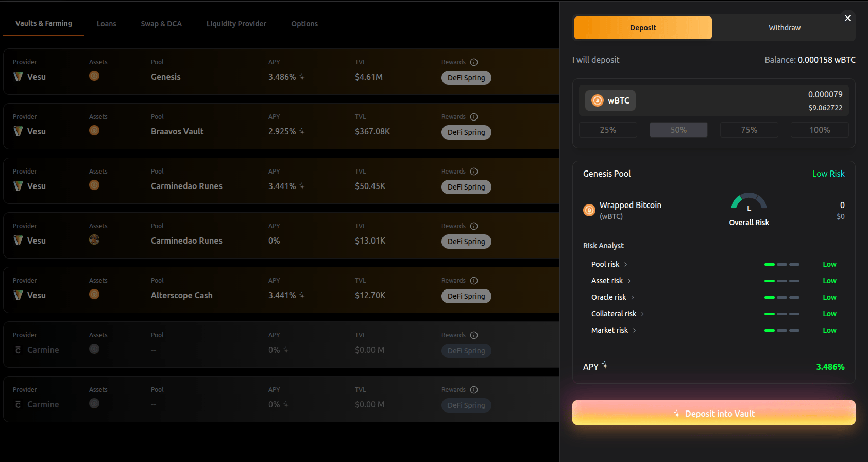Image resolution: width=868 pixels, height=462 pixels.
Task: Click Rewards info icon in Carminedao Runes 3.441% row
Action: [474, 172]
